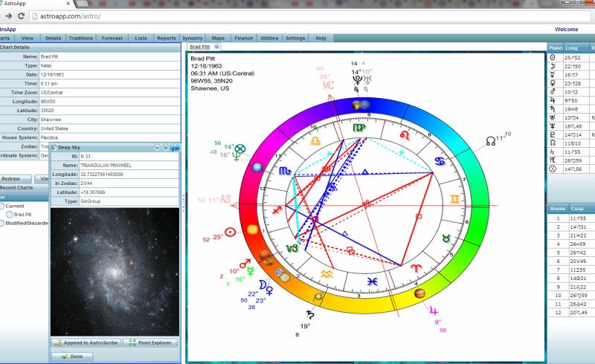Select the Modified/Discarded radio option

(3, 223)
